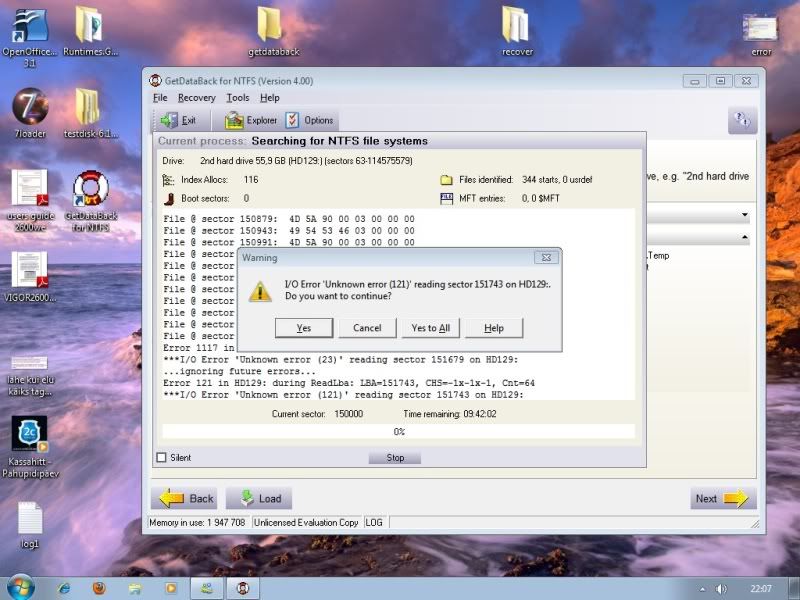Choose Yes to All in Warning dialog
800x600 pixels.
pos(431,328)
